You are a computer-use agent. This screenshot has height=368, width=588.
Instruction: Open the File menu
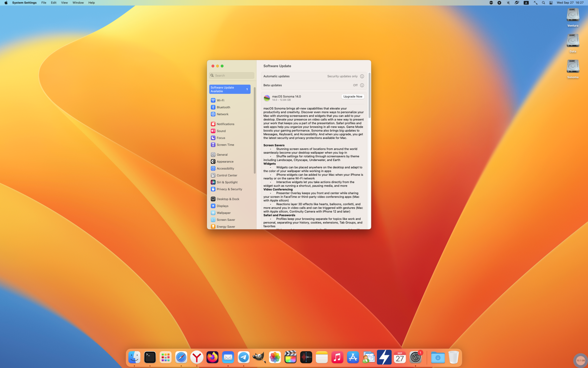[44, 3]
